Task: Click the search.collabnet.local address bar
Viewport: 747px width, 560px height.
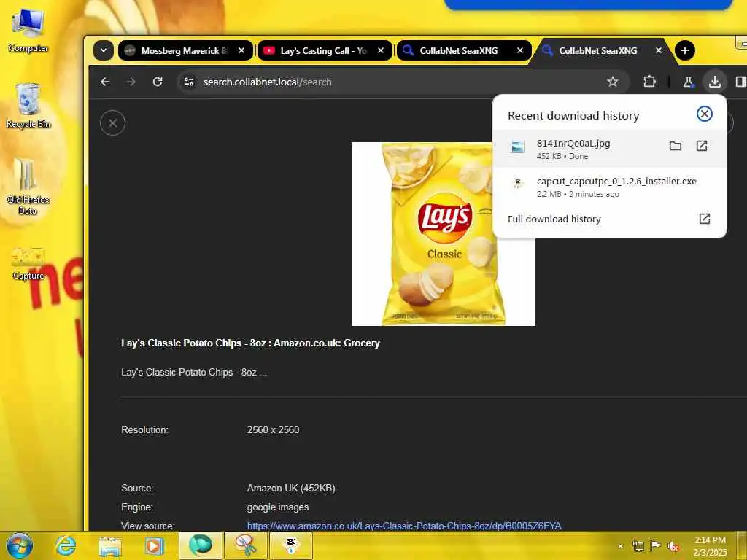Action: (x=403, y=82)
